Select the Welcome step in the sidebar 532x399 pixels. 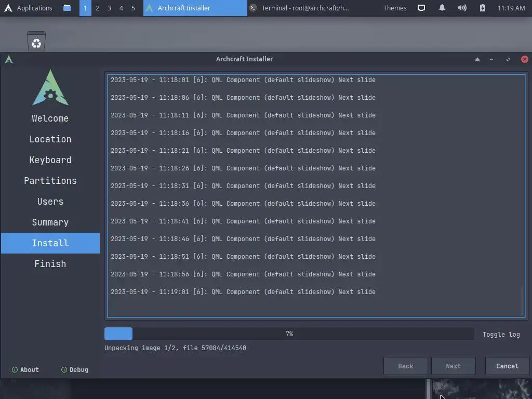(50, 118)
